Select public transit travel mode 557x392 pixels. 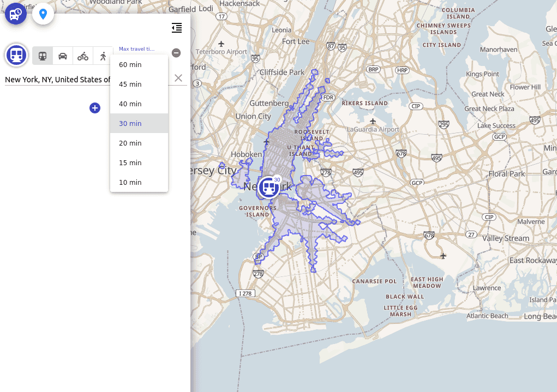pyautogui.click(x=43, y=56)
